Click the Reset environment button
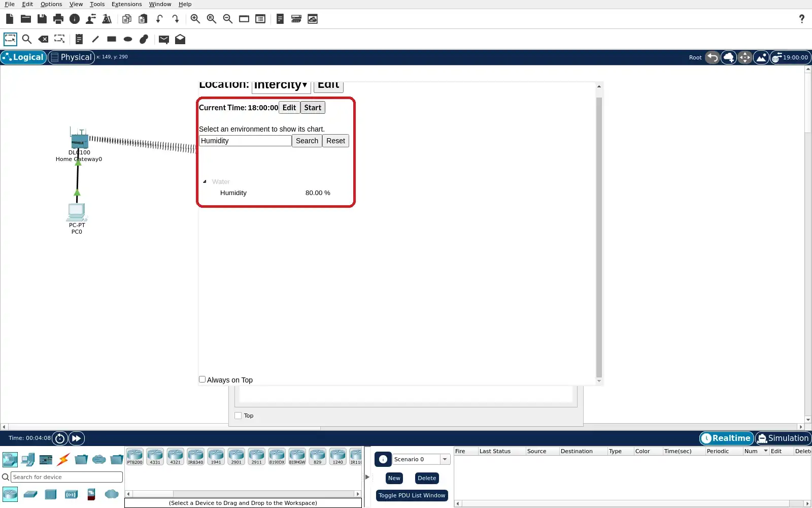This screenshot has height=508, width=812. click(x=335, y=141)
